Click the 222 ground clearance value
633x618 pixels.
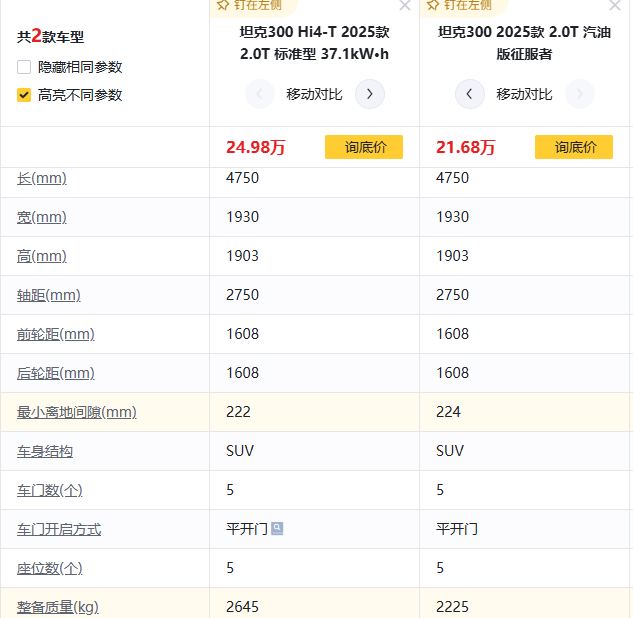pos(238,412)
